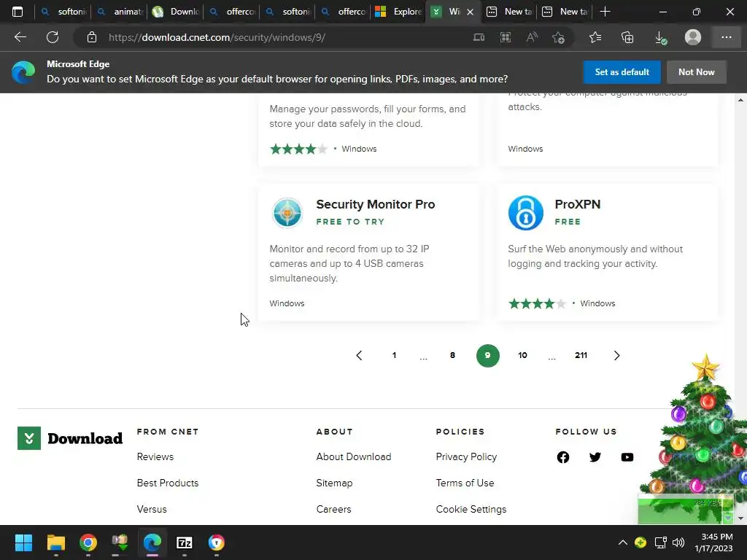The width and height of the screenshot is (747, 560).
Task: Switch to first offerco tab
Action: (x=232, y=12)
